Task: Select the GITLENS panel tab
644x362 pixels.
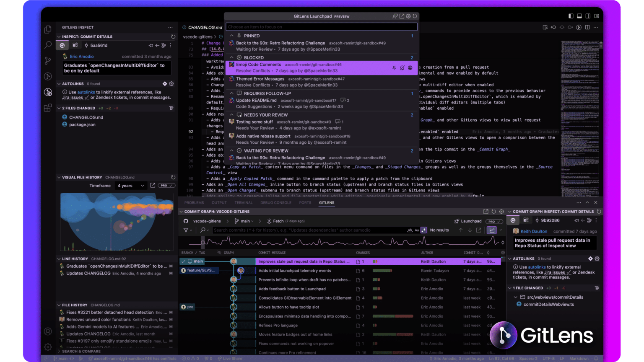Action: [326, 202]
